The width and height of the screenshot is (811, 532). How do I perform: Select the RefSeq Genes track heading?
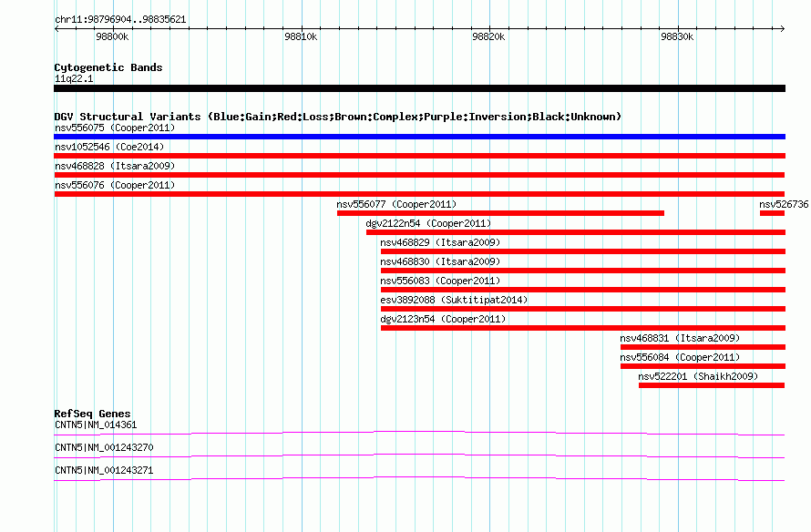point(93,414)
